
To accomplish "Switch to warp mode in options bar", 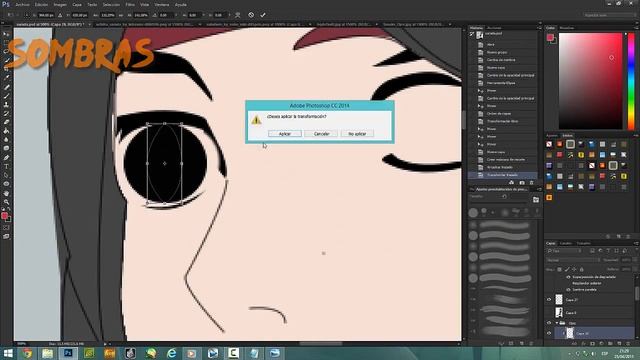I will coord(238,15).
